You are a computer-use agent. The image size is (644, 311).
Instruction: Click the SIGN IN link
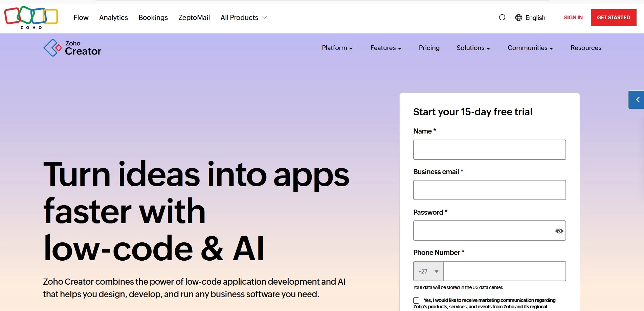point(573,18)
